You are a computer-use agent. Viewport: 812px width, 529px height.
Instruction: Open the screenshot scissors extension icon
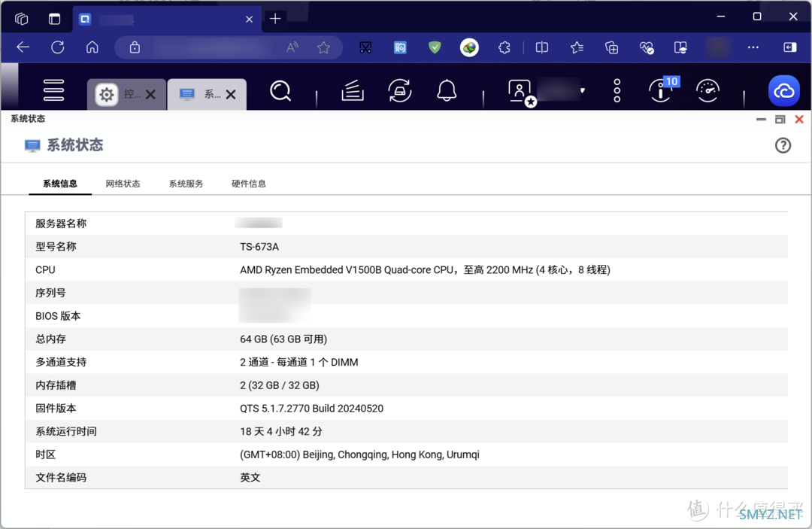[365, 47]
